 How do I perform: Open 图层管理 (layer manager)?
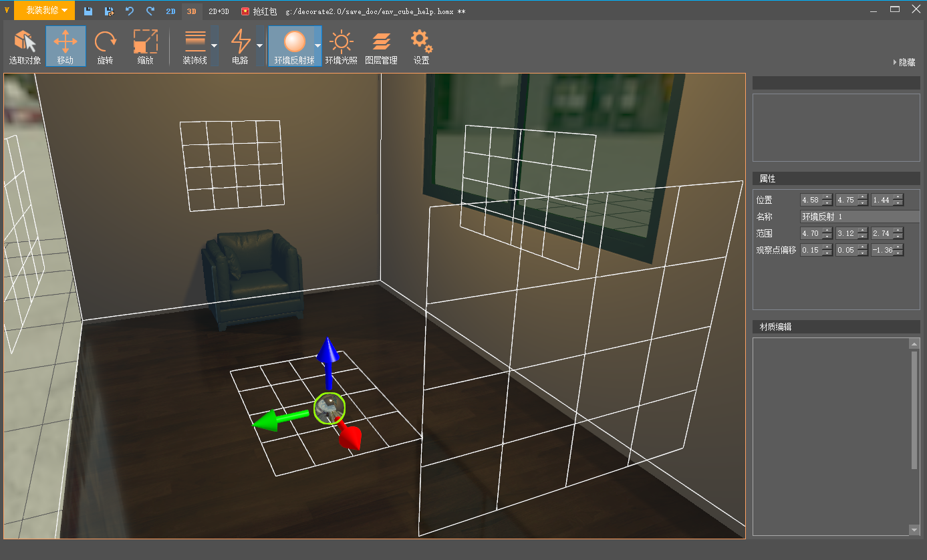point(381,46)
